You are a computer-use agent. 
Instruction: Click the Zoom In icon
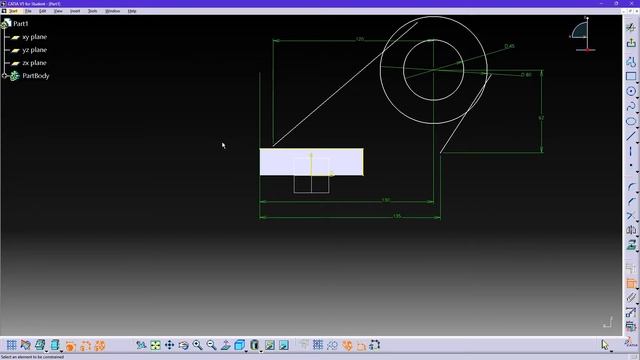tap(198, 345)
